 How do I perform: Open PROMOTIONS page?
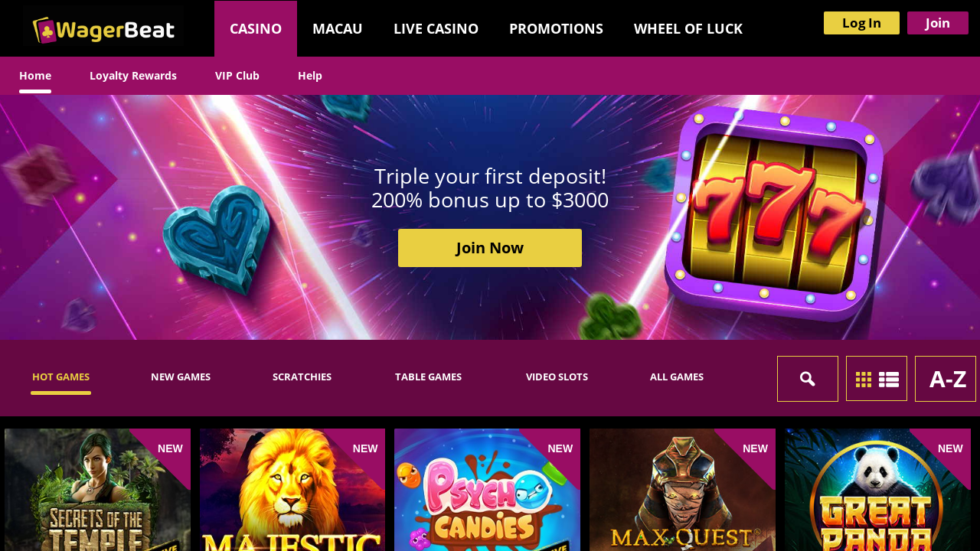click(x=556, y=28)
